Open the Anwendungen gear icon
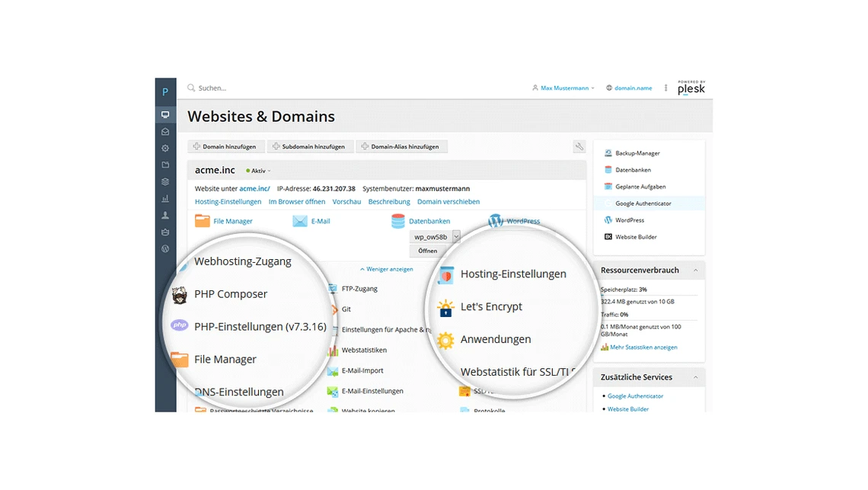 pyautogui.click(x=445, y=340)
